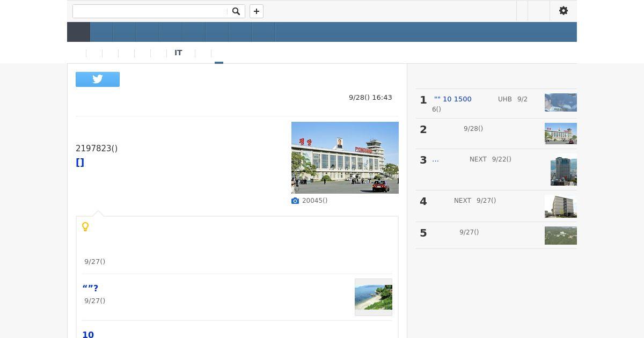
Task: Click the headline text '2197823()'
Action: tap(97, 149)
